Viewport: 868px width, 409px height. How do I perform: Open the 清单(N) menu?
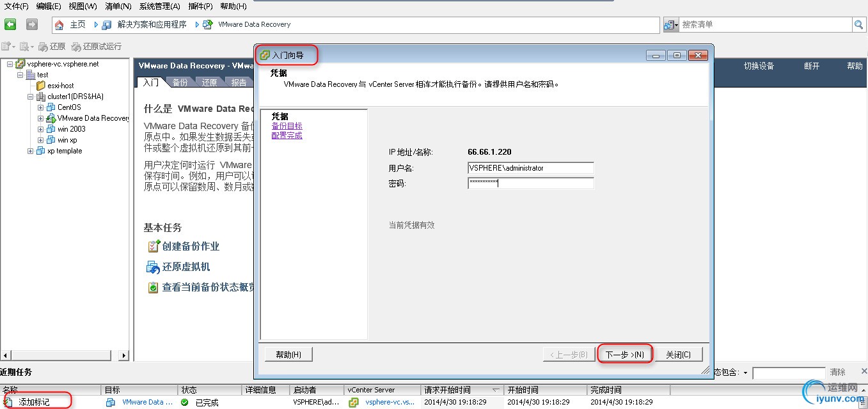(118, 6)
